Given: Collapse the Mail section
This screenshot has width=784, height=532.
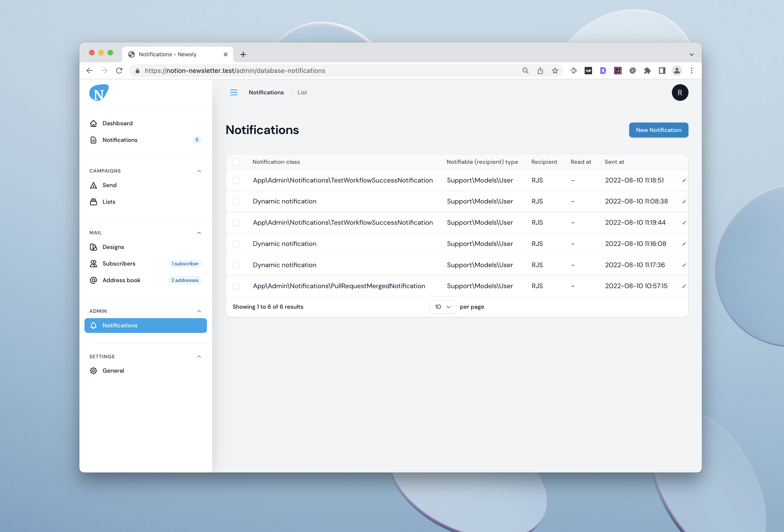Looking at the screenshot, I should [x=199, y=233].
